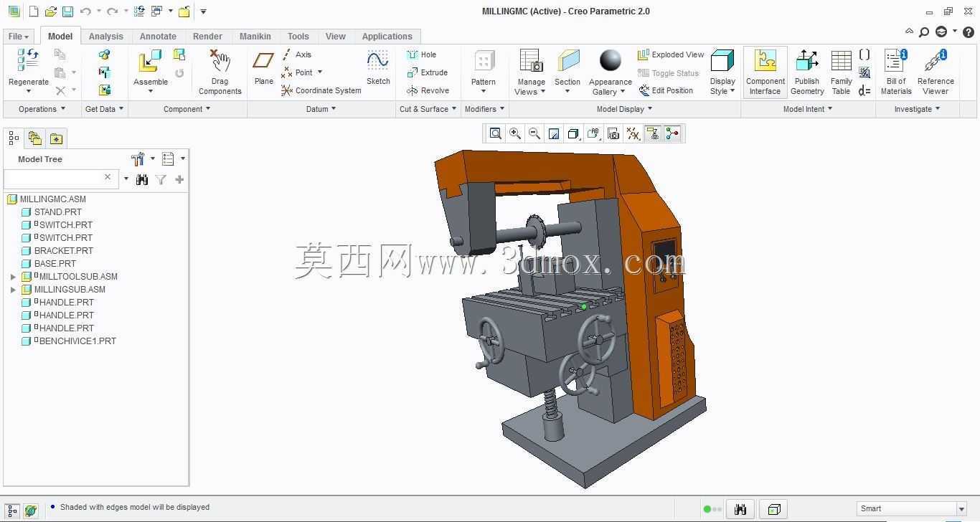Expand Cut & Surface group dropdown
The image size is (980, 522).
point(428,109)
